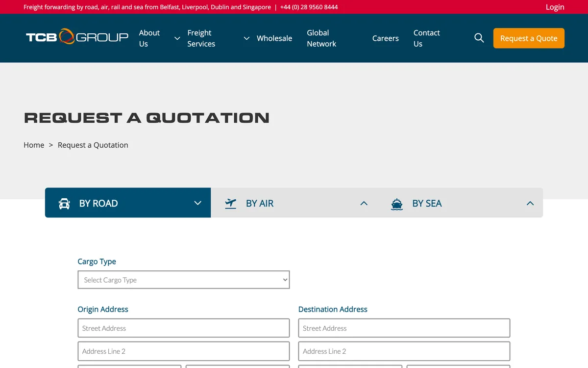Click the Cargo Type label
Screen dimensions: 588x368
97,262
